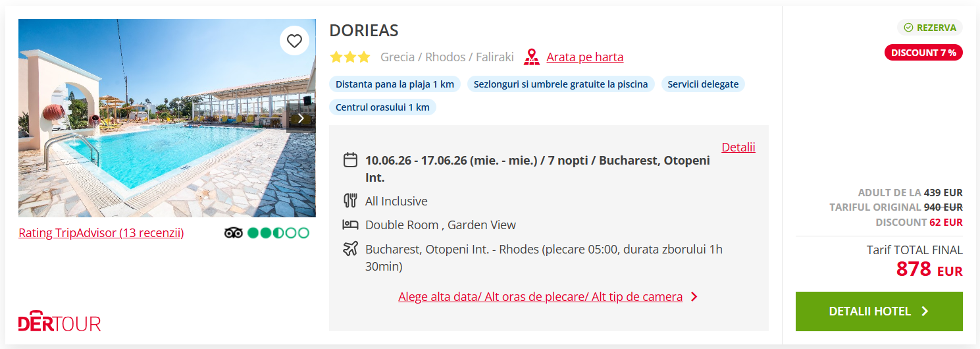Click the DERTOUR logo
Viewport: 980px width, 349px height.
click(x=59, y=323)
